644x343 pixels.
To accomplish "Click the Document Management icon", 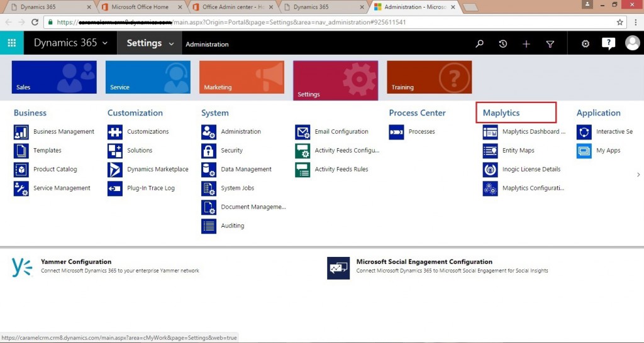I will click(x=209, y=207).
